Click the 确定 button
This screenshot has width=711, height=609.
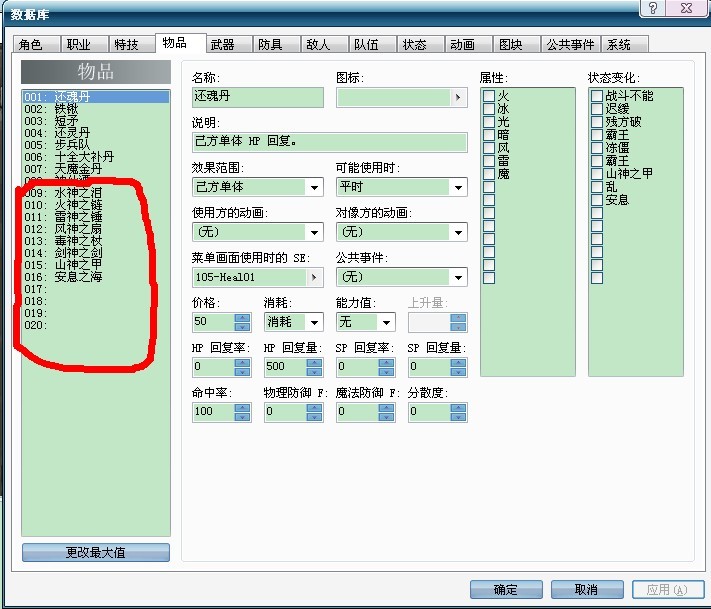(x=506, y=590)
